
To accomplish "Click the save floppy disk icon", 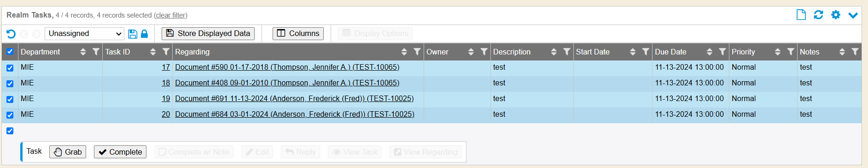I will [133, 34].
